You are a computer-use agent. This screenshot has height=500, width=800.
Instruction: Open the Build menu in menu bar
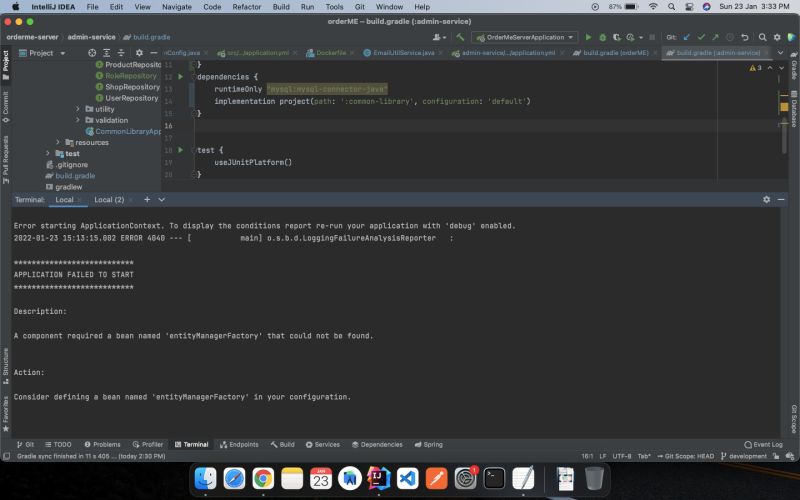(281, 7)
